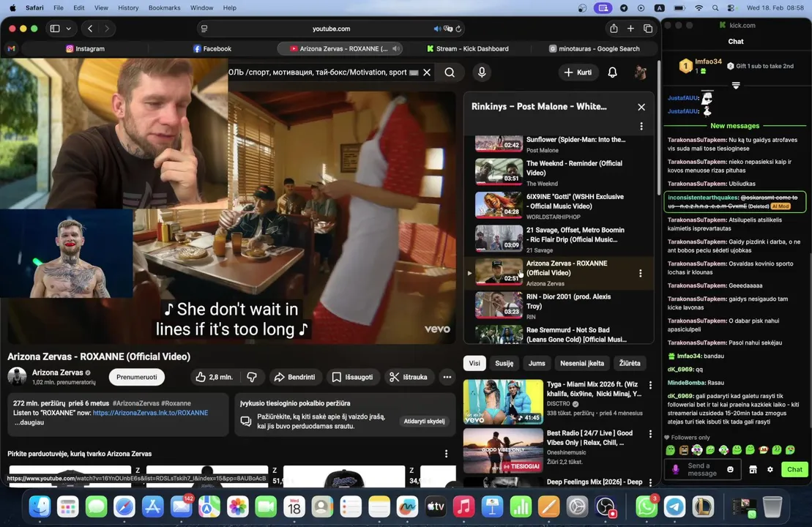Image resolution: width=812 pixels, height=527 pixels.
Task: Mute the ROXANNE tab speaker icon
Action: 395,48
